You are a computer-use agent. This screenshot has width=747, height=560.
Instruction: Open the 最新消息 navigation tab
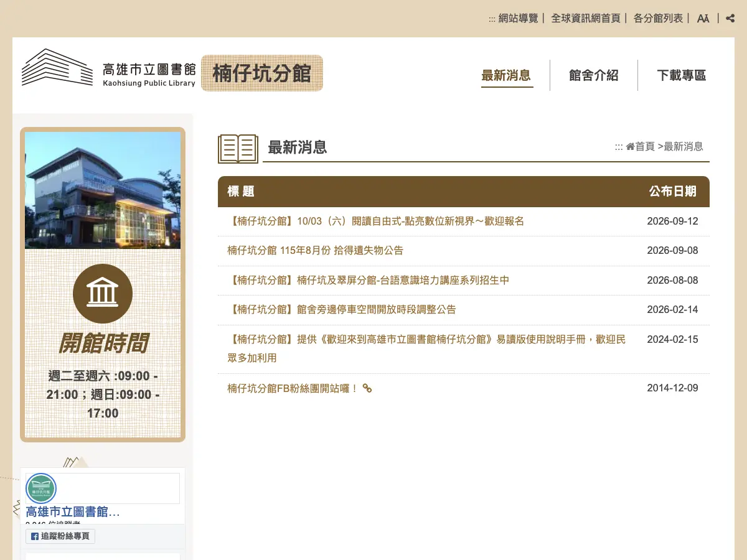pyautogui.click(x=506, y=75)
